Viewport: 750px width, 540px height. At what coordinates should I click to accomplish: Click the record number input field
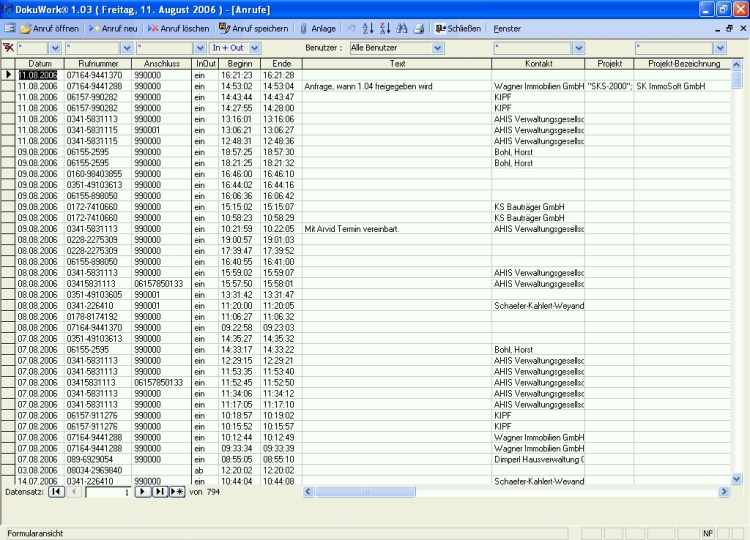click(108, 492)
